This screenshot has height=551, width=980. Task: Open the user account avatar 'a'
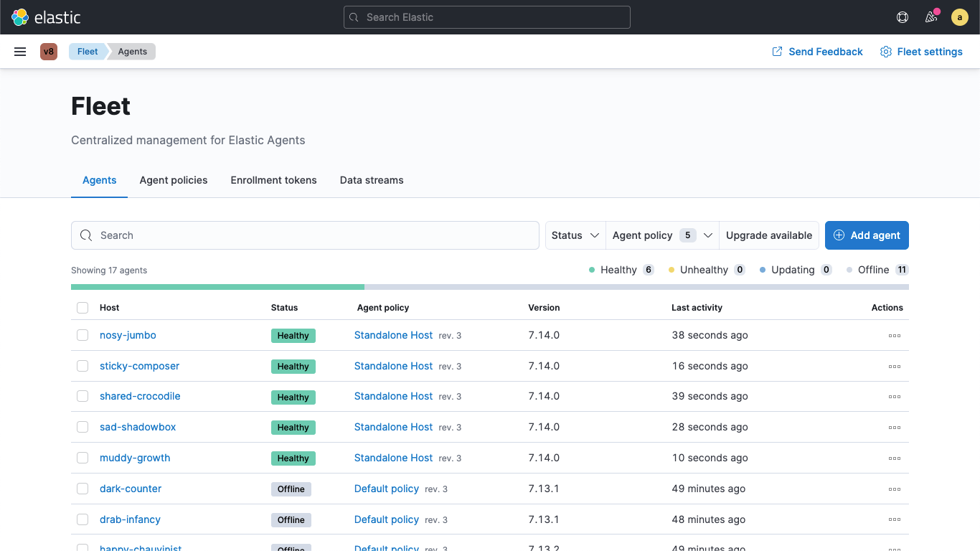(960, 17)
